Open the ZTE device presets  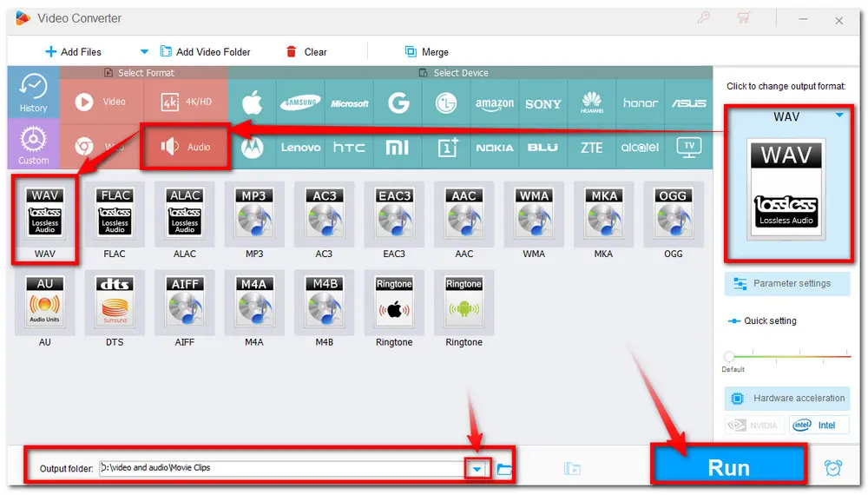tap(592, 148)
